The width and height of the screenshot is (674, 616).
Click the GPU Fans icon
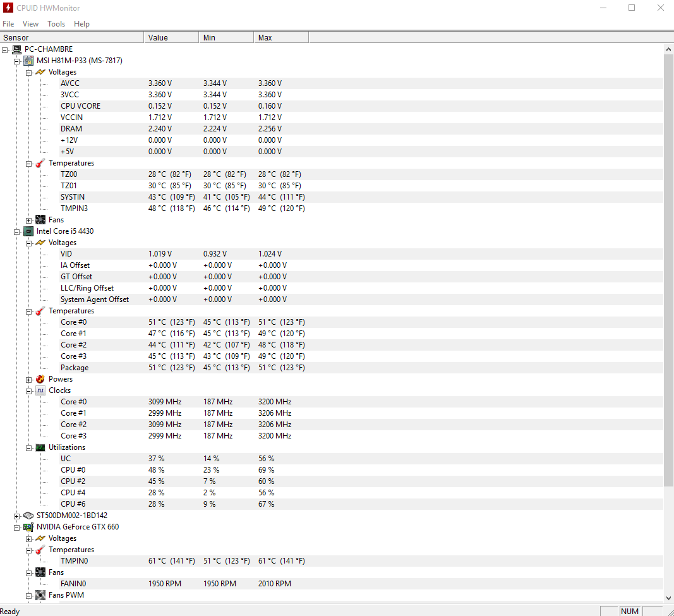tap(40, 572)
